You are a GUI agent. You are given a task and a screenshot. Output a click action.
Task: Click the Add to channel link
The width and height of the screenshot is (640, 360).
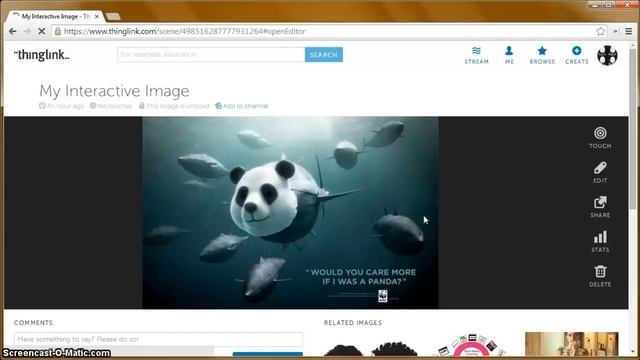point(242,106)
